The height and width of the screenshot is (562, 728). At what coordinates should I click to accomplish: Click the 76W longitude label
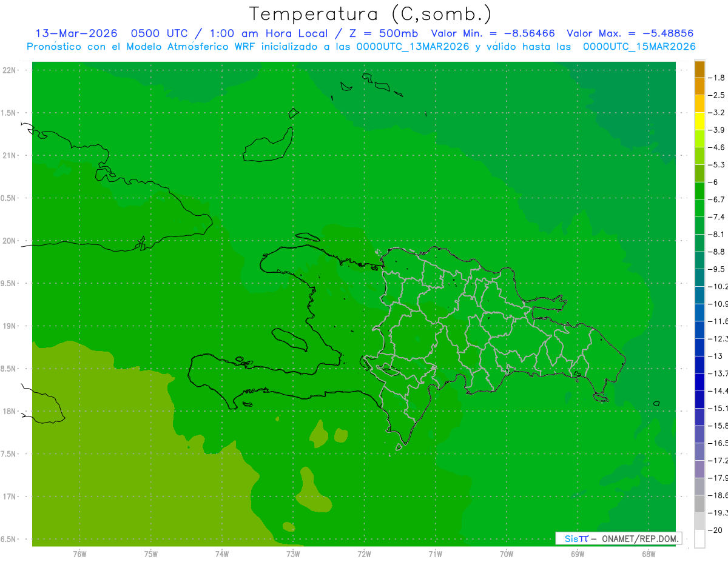[79, 554]
